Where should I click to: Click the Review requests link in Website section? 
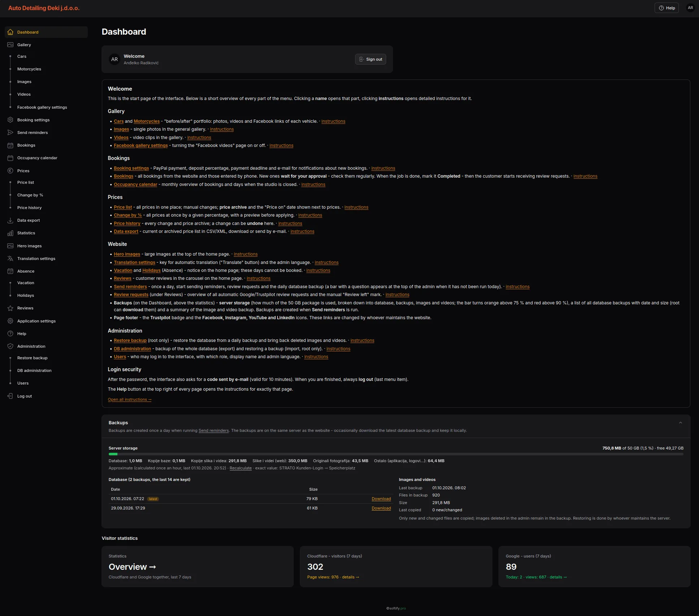point(131,295)
